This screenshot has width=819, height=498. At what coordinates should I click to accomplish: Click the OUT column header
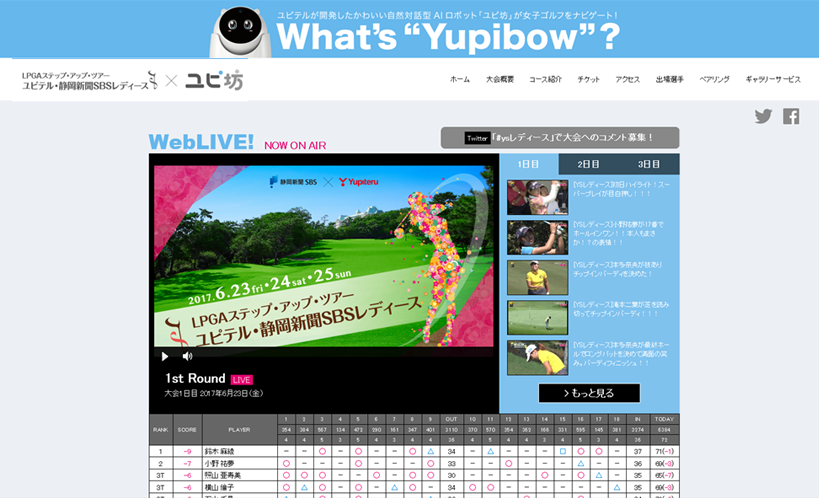tap(451, 419)
